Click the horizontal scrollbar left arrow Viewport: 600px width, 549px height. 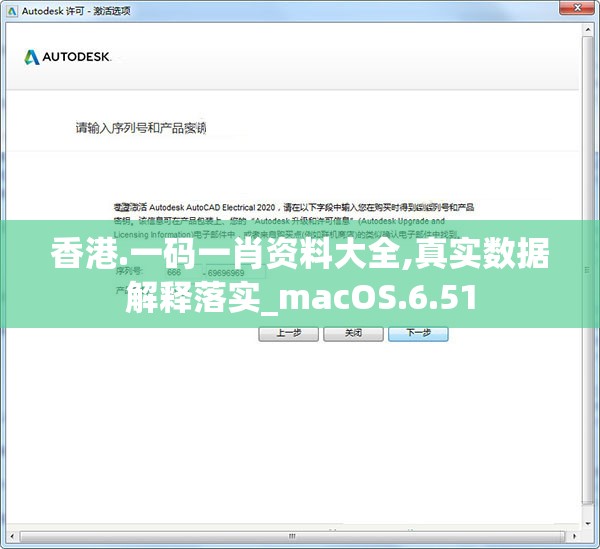[x=12, y=536]
